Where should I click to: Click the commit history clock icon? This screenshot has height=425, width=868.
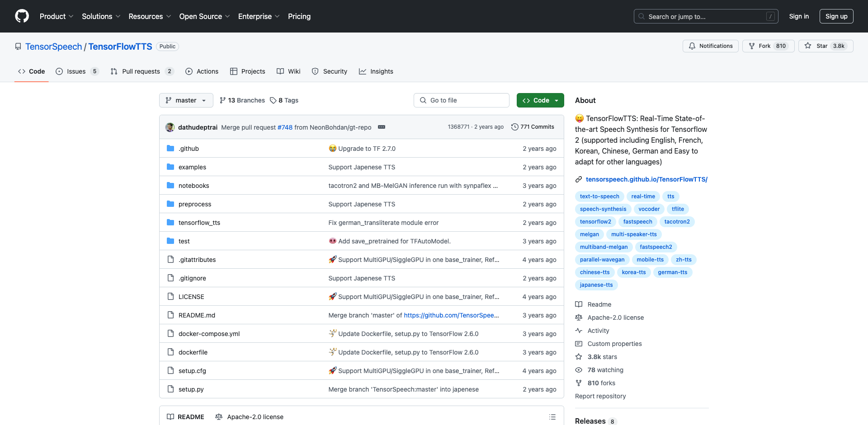[x=514, y=127]
